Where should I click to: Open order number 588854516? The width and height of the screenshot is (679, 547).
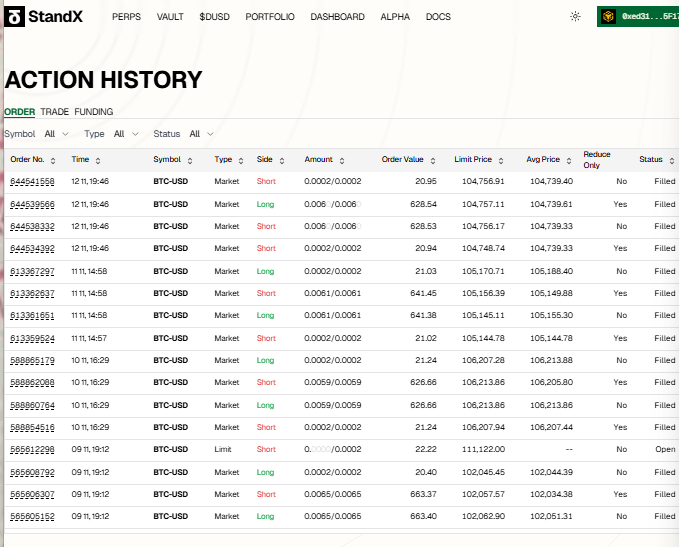click(32, 427)
